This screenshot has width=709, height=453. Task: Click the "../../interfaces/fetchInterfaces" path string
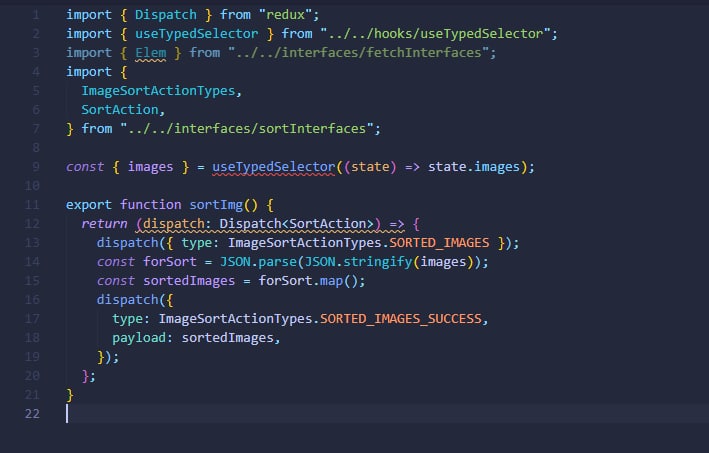point(359,52)
